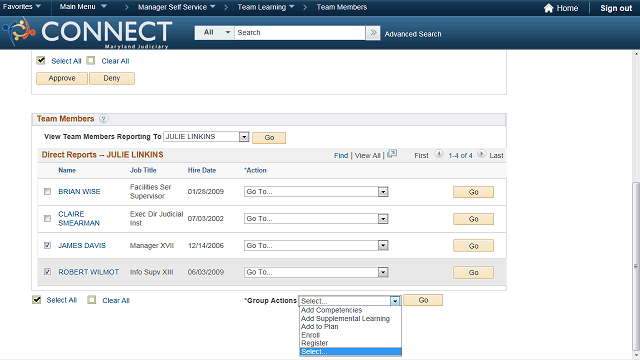Open ROBERT WILMOT name link
This screenshot has height=360, width=640.
[89, 272]
